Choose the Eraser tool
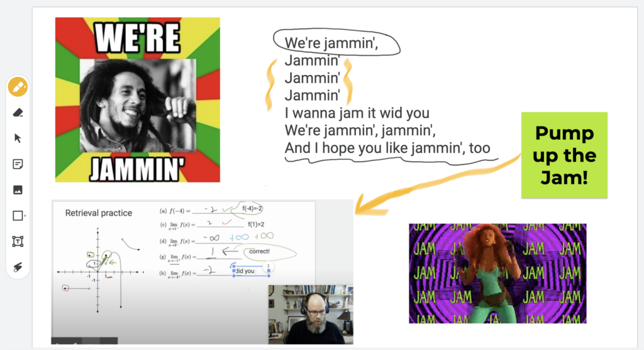 point(18,113)
